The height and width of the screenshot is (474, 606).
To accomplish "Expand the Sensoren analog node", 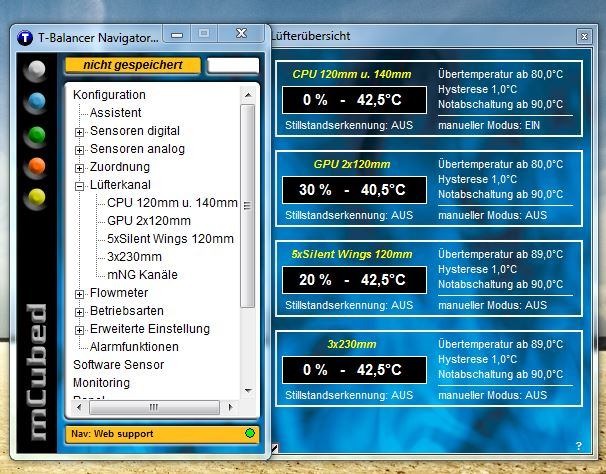I will [79, 150].
